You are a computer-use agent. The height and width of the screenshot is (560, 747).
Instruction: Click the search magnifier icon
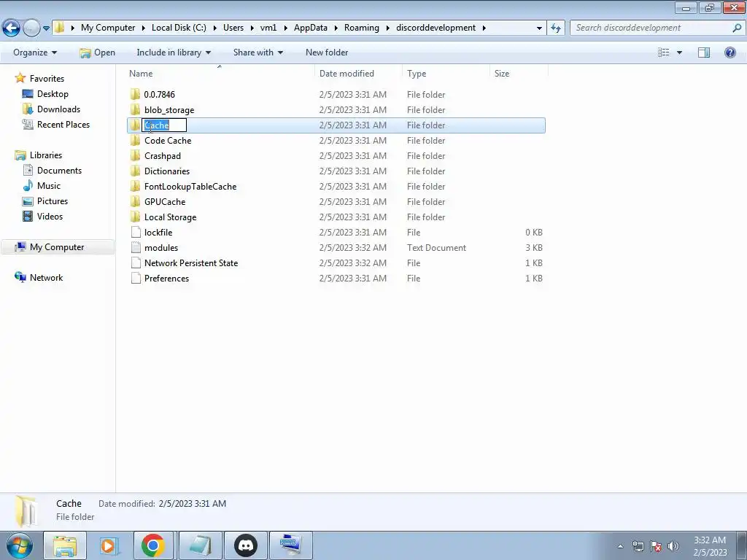point(737,28)
